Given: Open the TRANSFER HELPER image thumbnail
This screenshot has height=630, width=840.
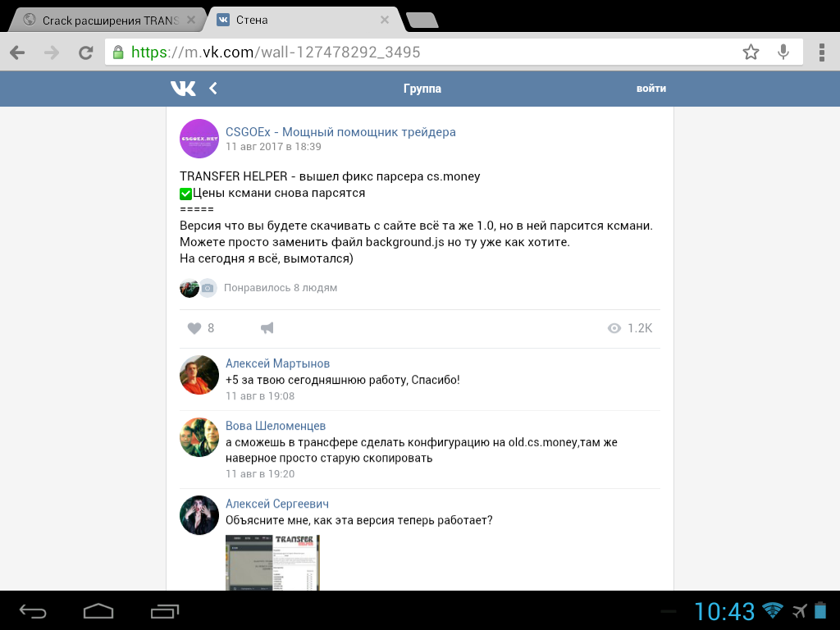Looking at the screenshot, I should click(272, 563).
